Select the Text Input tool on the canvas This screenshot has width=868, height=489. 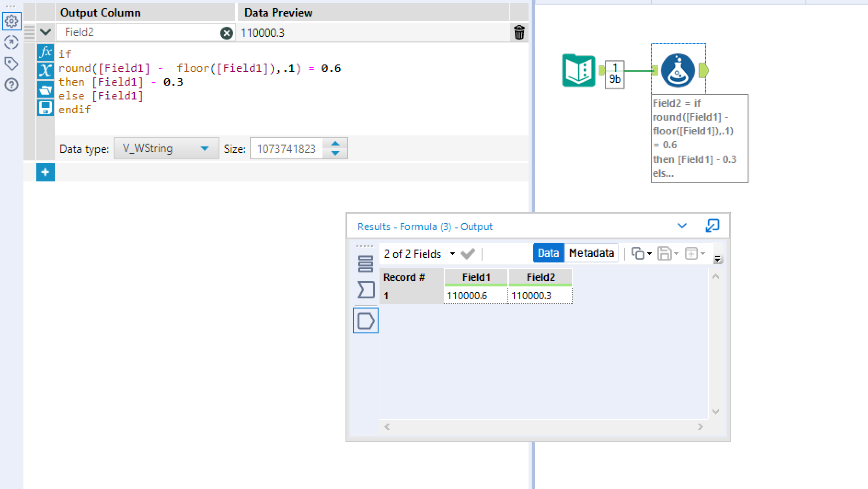coord(579,70)
